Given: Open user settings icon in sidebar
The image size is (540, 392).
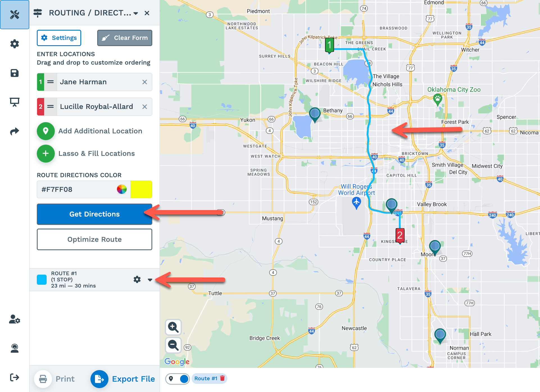Looking at the screenshot, I should [15, 319].
